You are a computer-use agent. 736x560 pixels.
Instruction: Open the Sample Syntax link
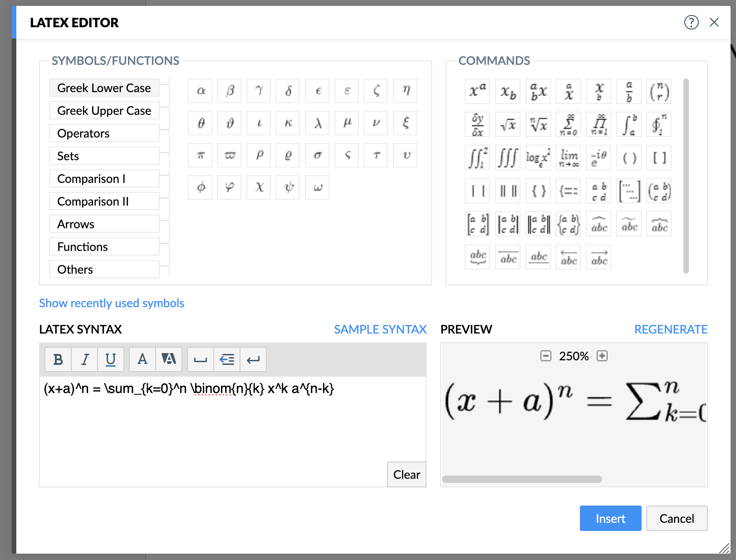click(380, 329)
